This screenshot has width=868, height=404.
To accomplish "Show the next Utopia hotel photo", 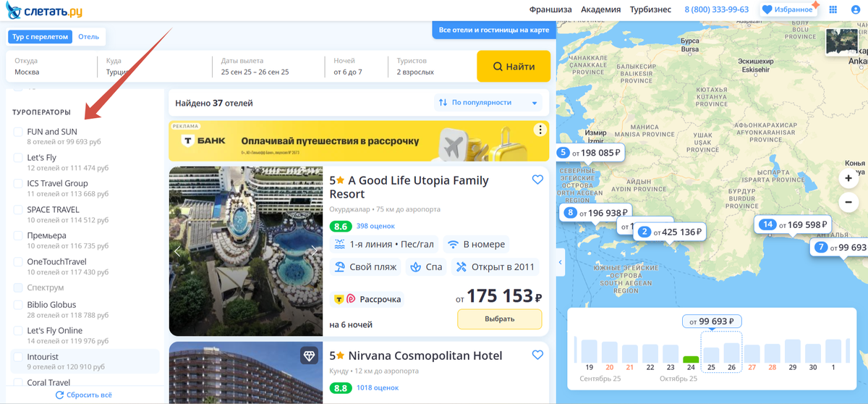I will [314, 251].
